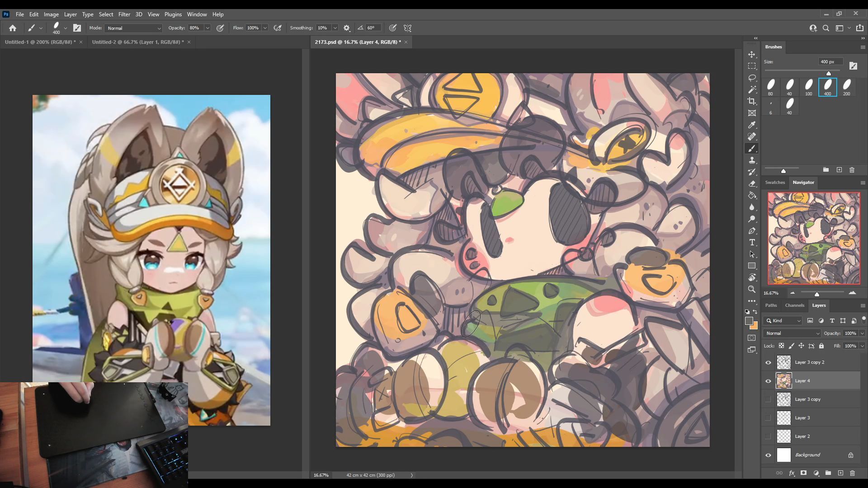This screenshot has height=488, width=868.
Task: Select the Magic Wand tool
Action: [752, 89]
